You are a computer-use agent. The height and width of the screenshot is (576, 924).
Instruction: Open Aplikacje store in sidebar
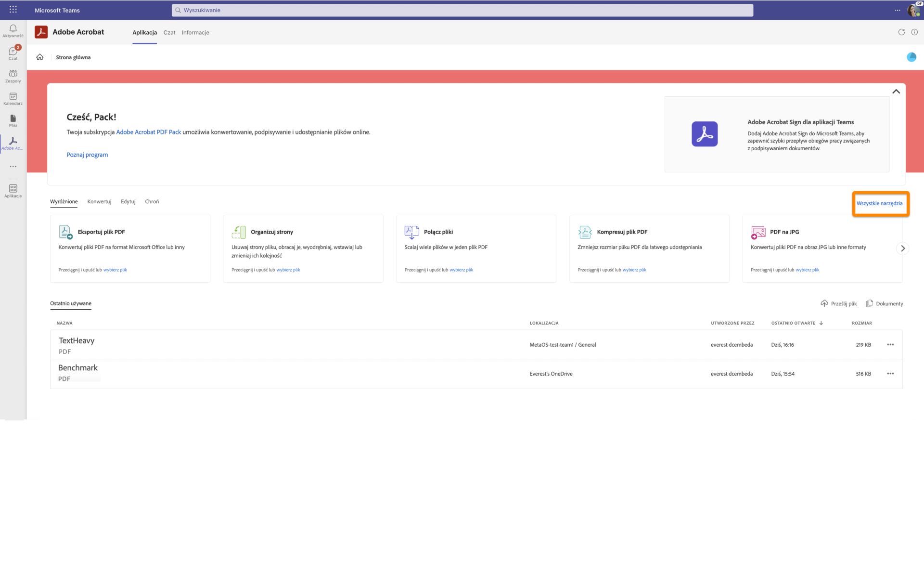[13, 191]
